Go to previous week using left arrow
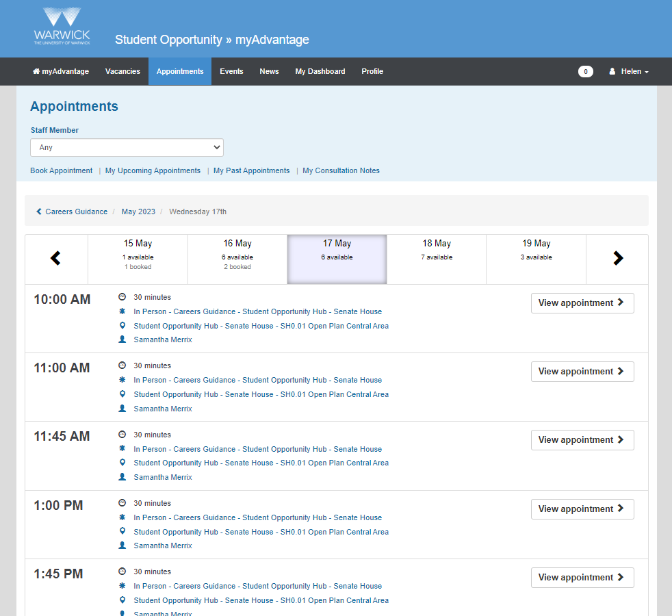This screenshot has width=672, height=616. (x=56, y=258)
